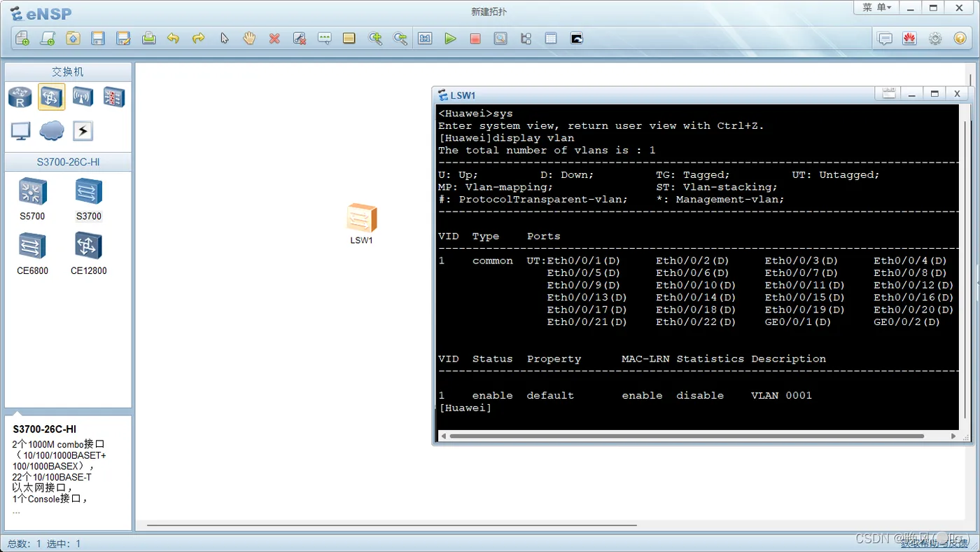Screen dimensions: 980x552
Task: Click the Save As toolbar icon
Action: [123, 39]
